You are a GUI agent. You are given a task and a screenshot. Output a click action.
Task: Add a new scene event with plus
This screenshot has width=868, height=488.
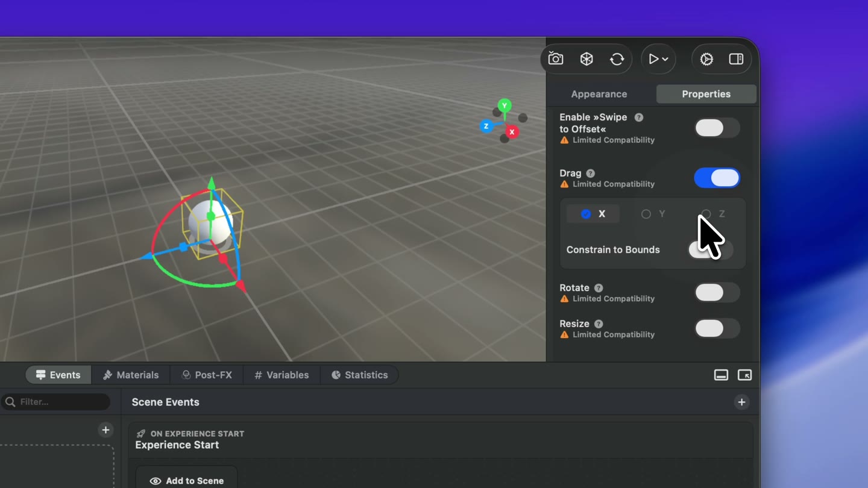[742, 402]
